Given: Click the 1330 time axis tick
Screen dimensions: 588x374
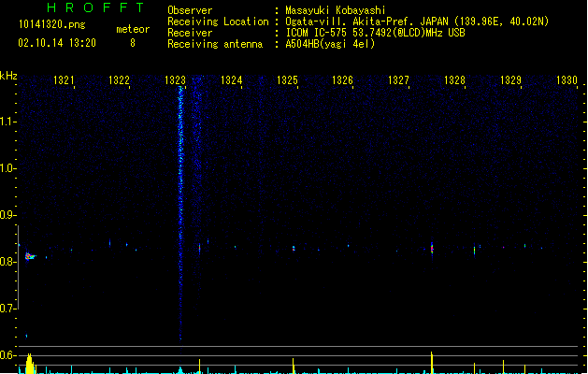Looking at the screenshot, I should pos(566,80).
